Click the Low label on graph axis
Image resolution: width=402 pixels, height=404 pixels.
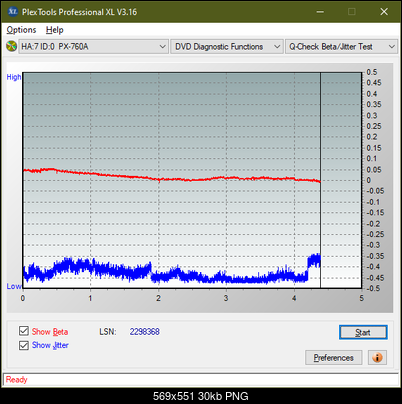tap(14, 286)
